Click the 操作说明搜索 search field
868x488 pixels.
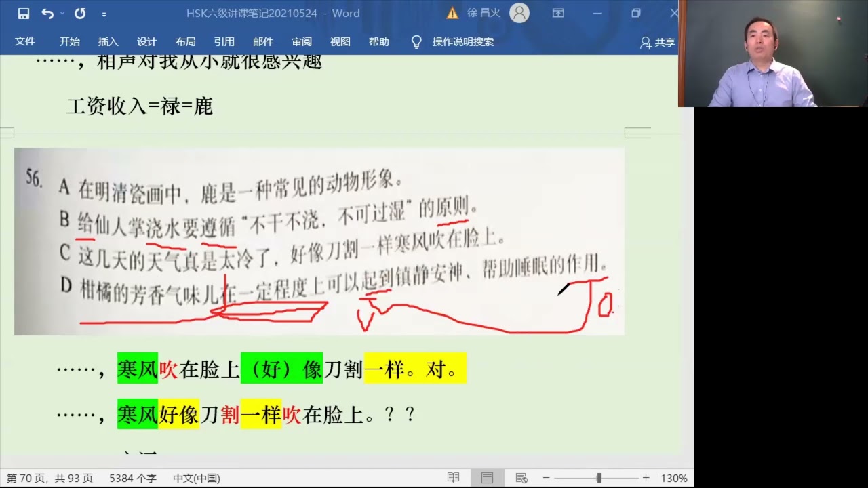(x=463, y=41)
